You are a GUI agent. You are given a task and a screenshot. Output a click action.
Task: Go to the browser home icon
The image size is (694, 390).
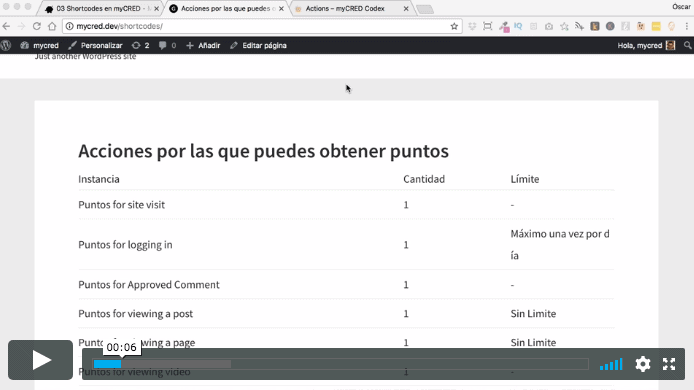[x=52, y=27]
